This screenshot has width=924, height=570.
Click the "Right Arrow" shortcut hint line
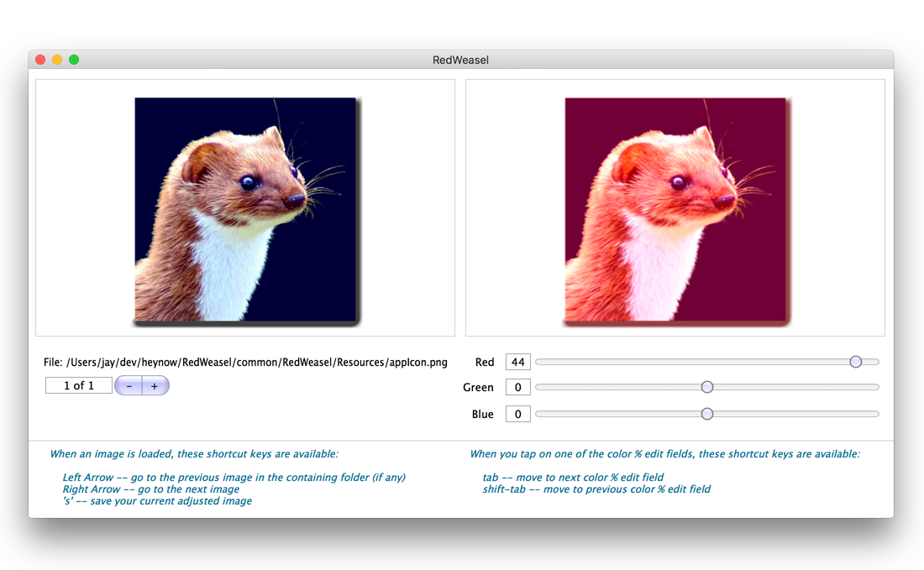point(151,489)
